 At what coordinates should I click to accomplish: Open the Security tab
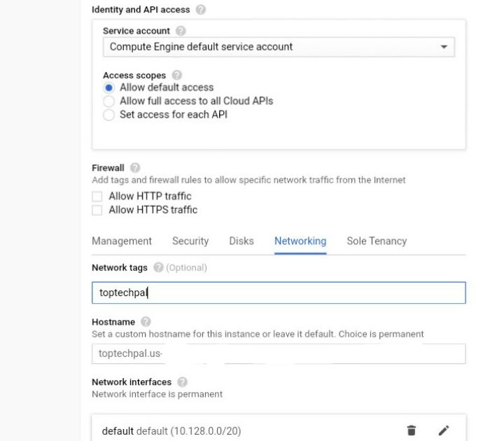point(190,241)
